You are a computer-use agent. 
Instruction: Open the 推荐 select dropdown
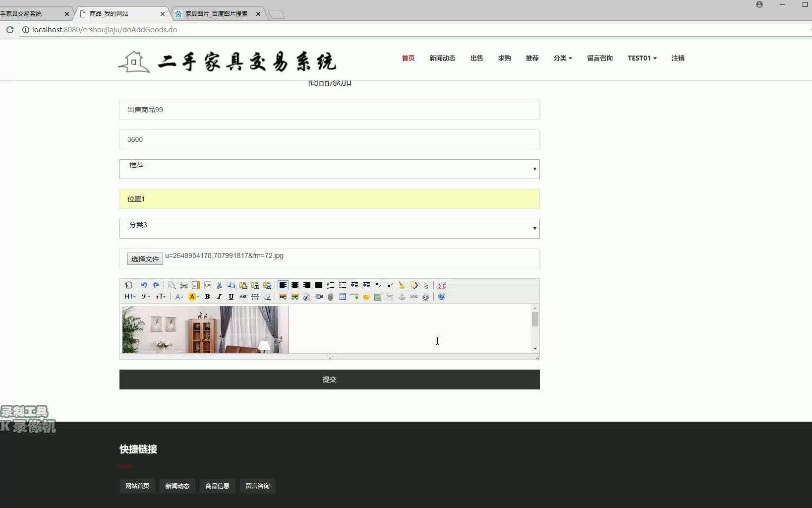pyautogui.click(x=329, y=169)
